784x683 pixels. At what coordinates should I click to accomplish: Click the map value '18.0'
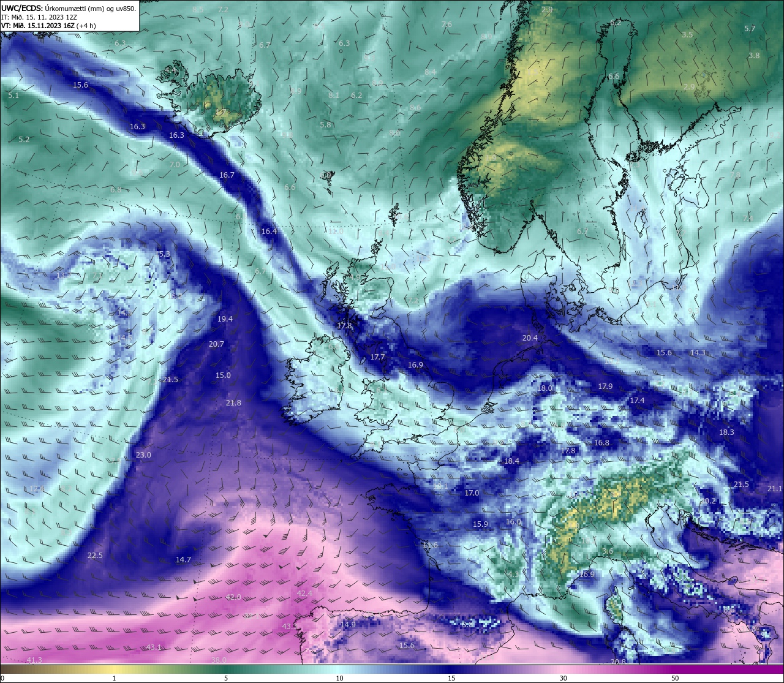pos(545,388)
